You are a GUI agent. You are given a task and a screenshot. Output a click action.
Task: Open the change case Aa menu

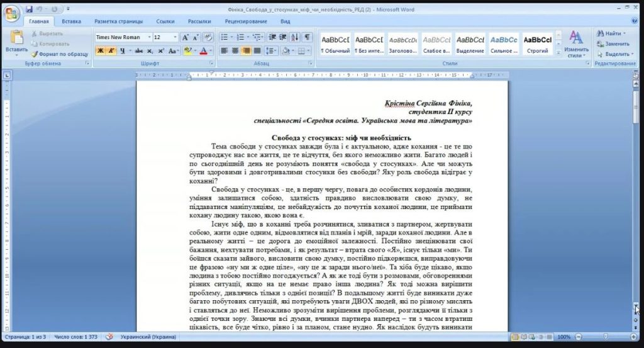pos(173,50)
